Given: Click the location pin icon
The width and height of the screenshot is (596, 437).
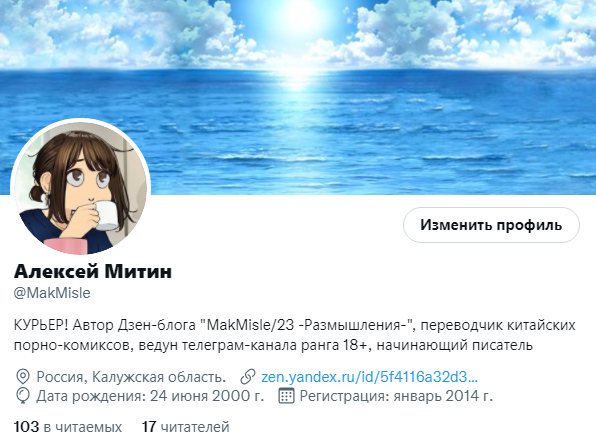Looking at the screenshot, I should [23, 377].
